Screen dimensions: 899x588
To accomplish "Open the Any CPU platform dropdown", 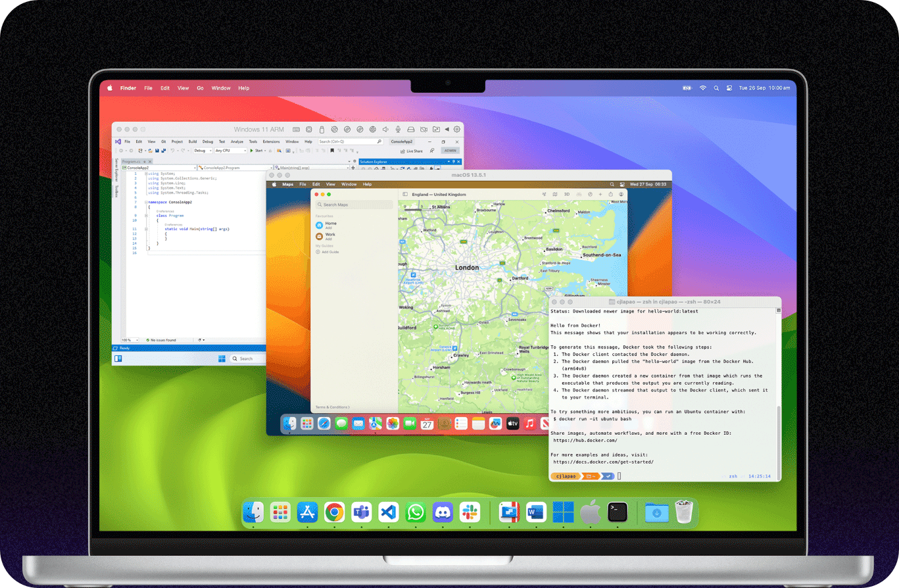I will coord(231,151).
